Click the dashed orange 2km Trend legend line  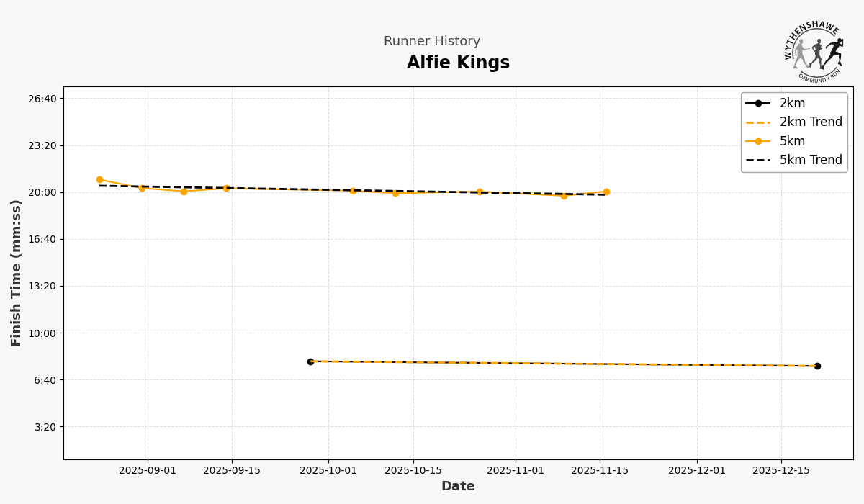758,122
